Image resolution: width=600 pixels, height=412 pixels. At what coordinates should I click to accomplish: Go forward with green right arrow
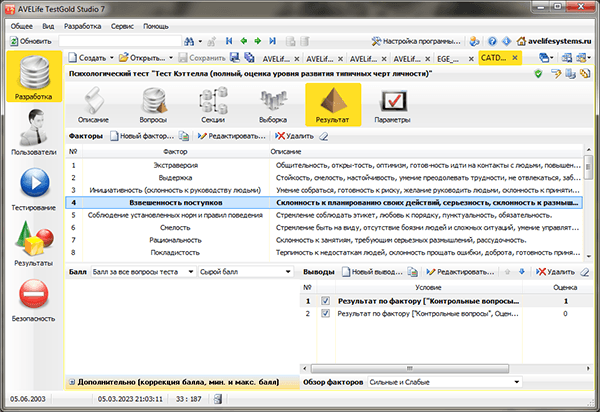[x=258, y=41]
